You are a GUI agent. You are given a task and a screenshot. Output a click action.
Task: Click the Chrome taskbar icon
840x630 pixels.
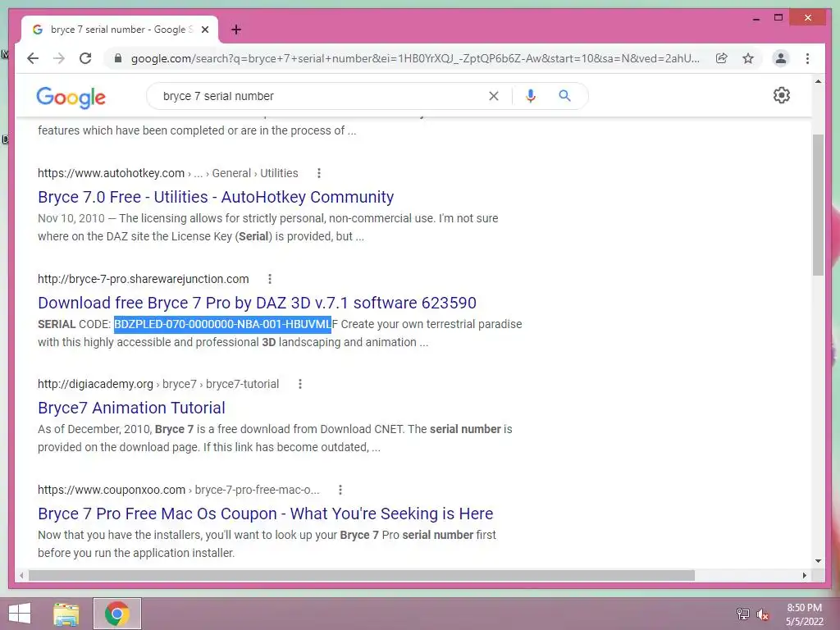(117, 614)
